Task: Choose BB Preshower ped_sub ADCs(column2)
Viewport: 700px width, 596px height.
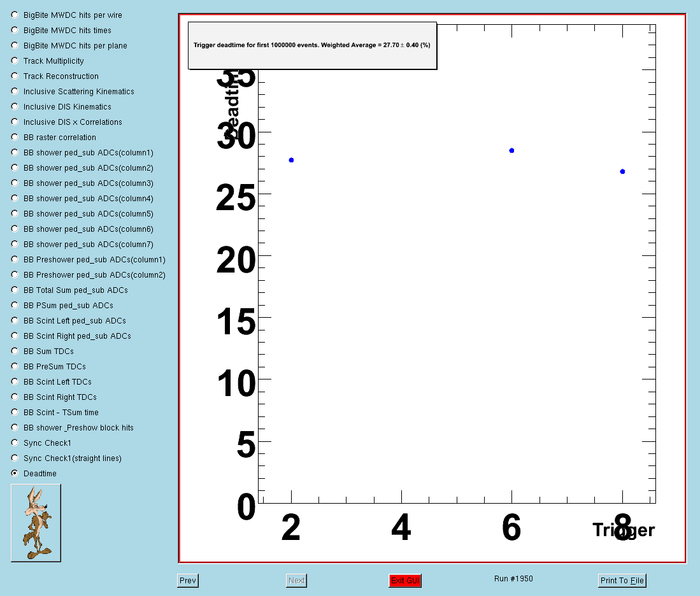Action: (15, 274)
